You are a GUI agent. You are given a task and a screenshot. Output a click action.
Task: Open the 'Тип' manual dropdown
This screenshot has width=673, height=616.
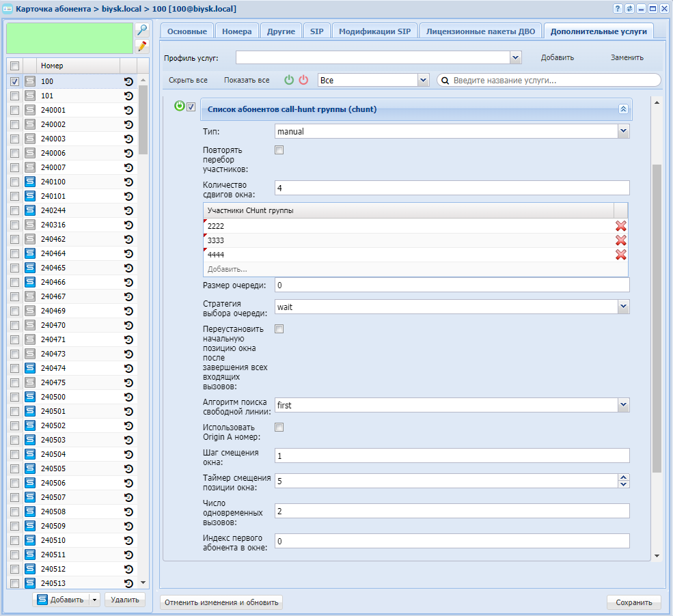pyautogui.click(x=622, y=131)
